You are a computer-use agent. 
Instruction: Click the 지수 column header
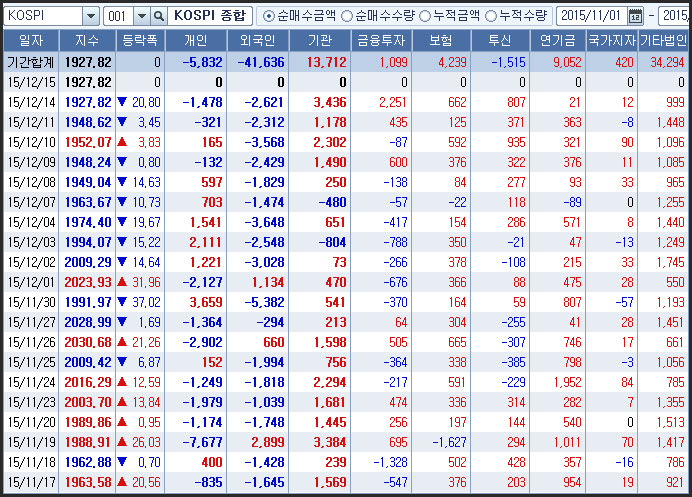[87, 41]
